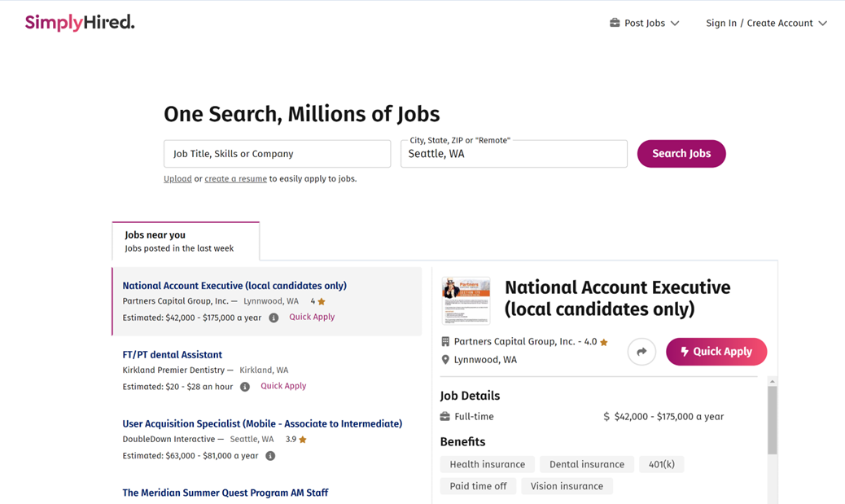Open the FT/PT dental Assistant job listing
Screen dimensions: 845x504
[x=172, y=355]
